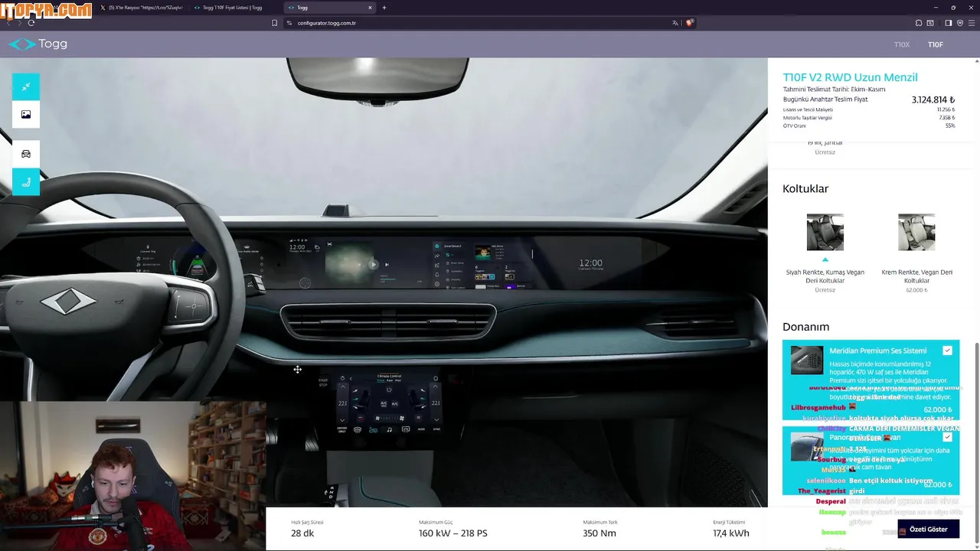Switch to Togg T10F Fiyat Listesi tab

coord(234,8)
